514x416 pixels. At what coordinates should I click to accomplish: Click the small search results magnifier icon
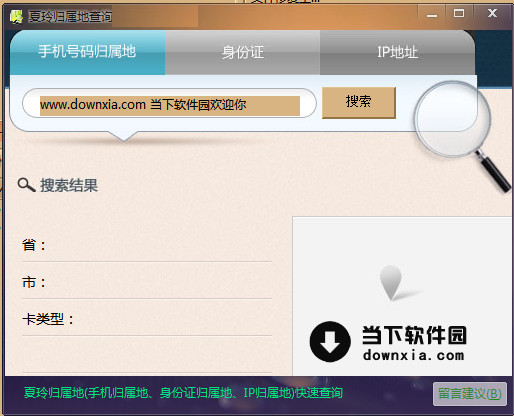click(26, 185)
